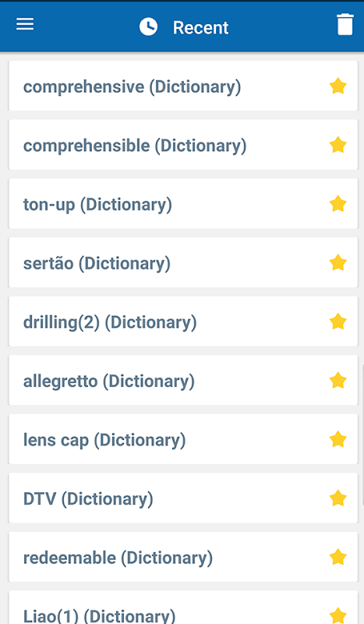Open the redeemable dictionary entry
This screenshot has height=624, width=364.
(x=183, y=557)
